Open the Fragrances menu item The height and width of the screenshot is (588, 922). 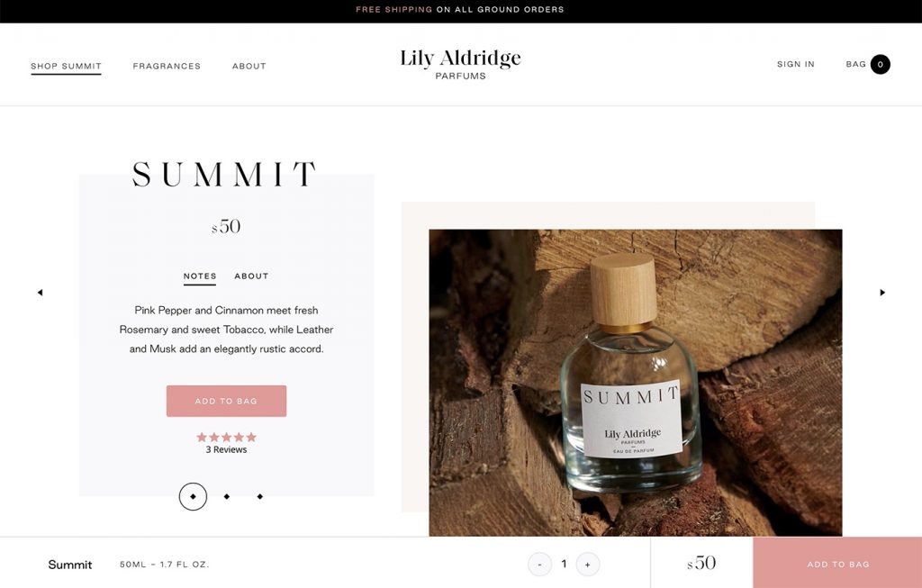(167, 66)
